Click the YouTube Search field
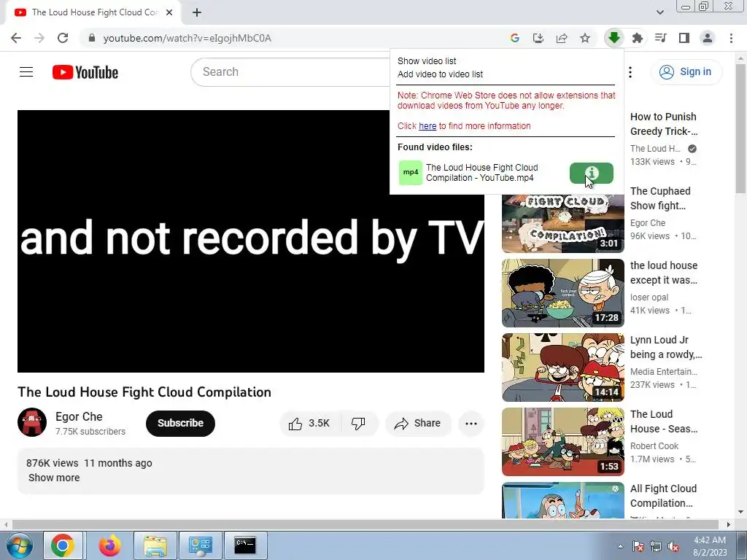Image resolution: width=747 pixels, height=560 pixels. (x=290, y=72)
